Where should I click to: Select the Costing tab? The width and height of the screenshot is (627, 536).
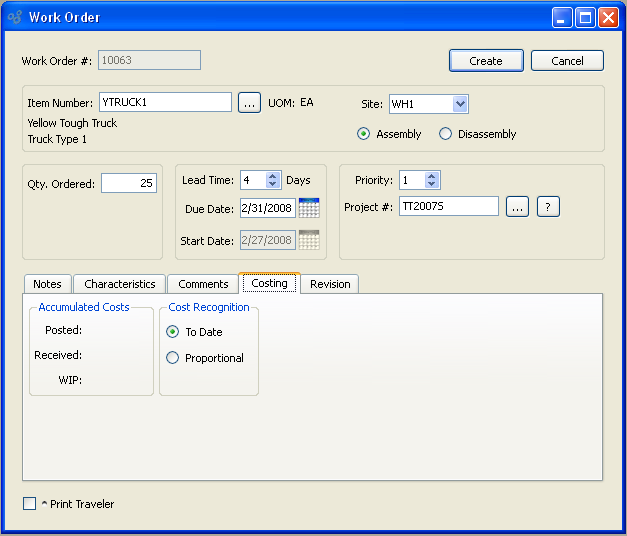[270, 283]
